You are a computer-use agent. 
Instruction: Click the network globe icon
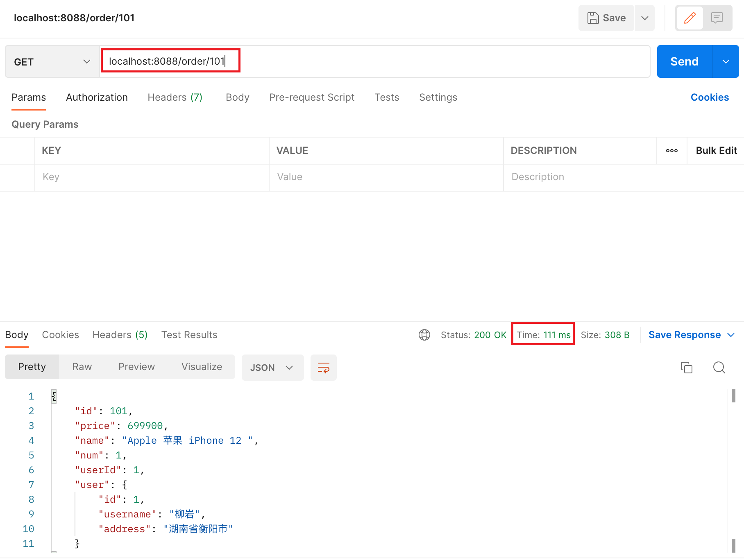coord(424,335)
